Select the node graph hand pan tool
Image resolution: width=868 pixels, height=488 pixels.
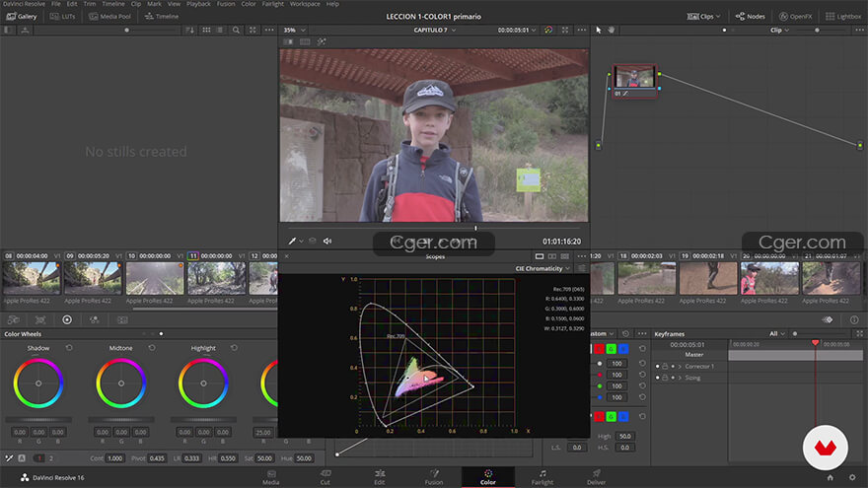[x=612, y=30]
